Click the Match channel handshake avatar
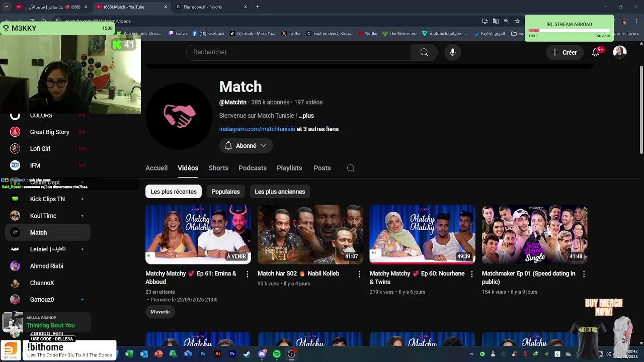 (x=179, y=116)
